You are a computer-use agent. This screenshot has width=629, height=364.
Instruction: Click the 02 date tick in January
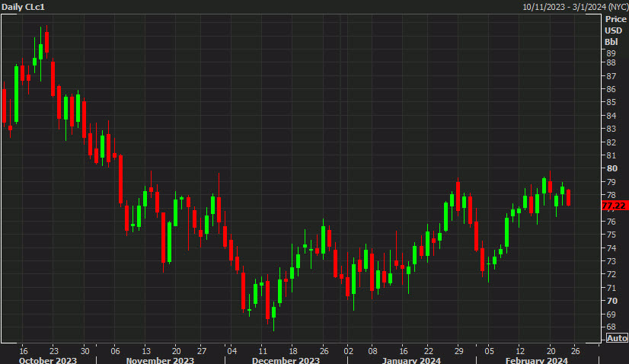[348, 351]
